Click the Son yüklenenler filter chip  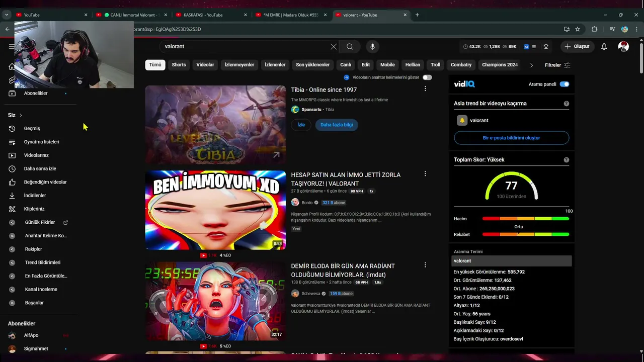coord(312,65)
